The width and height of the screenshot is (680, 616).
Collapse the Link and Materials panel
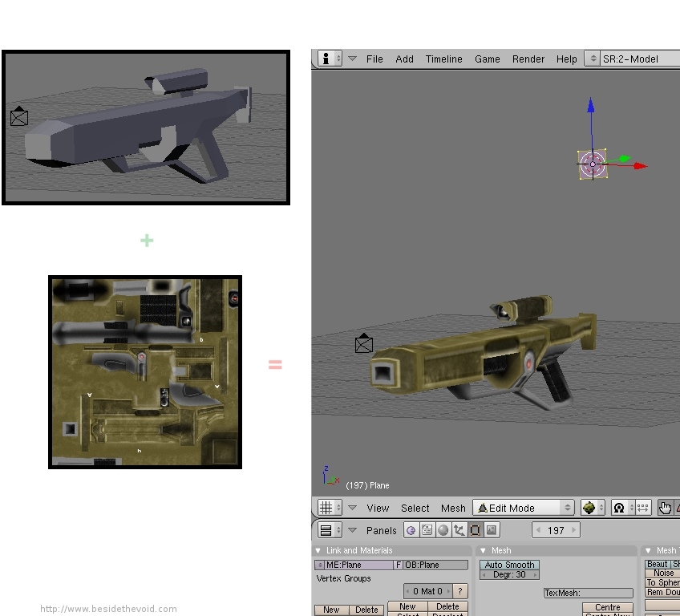coord(318,550)
